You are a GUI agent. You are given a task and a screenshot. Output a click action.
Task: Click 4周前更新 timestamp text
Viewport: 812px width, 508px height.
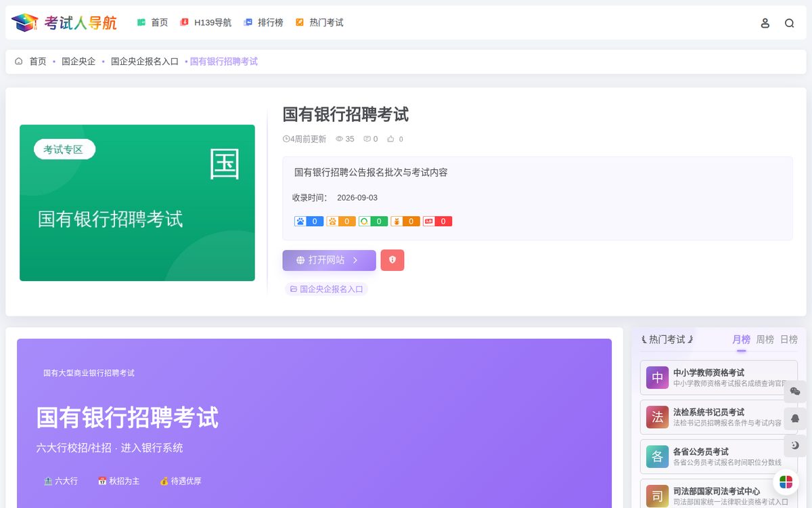tap(308, 139)
